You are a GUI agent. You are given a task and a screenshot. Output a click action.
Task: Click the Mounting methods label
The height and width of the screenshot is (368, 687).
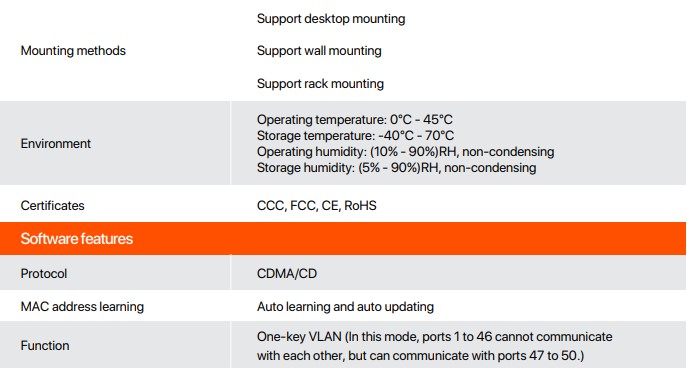point(73,51)
